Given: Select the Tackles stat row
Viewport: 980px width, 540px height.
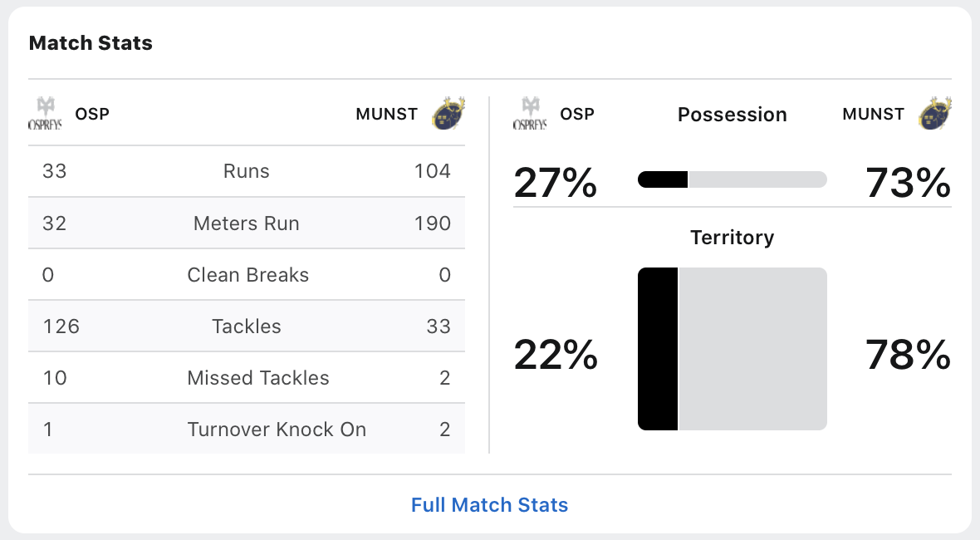Looking at the screenshot, I should click(x=247, y=326).
